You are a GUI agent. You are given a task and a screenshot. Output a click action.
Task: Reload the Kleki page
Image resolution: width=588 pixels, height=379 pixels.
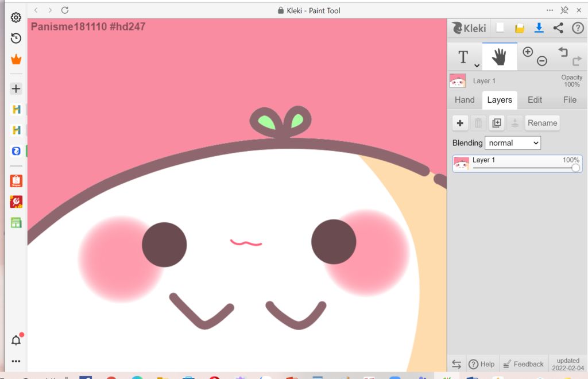(x=65, y=10)
